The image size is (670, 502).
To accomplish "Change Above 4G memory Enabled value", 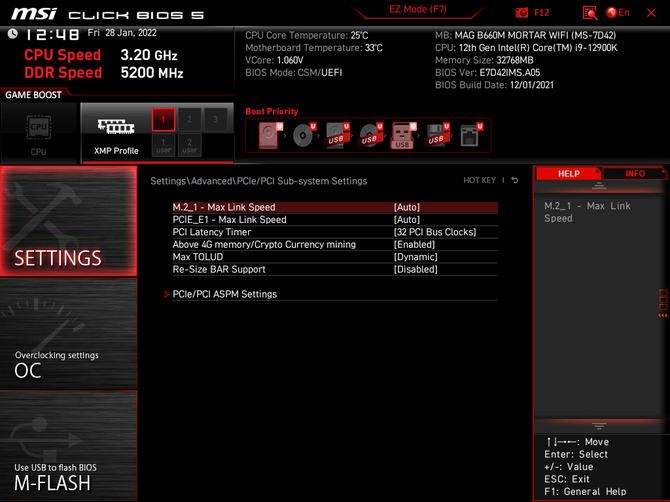I will coord(414,244).
